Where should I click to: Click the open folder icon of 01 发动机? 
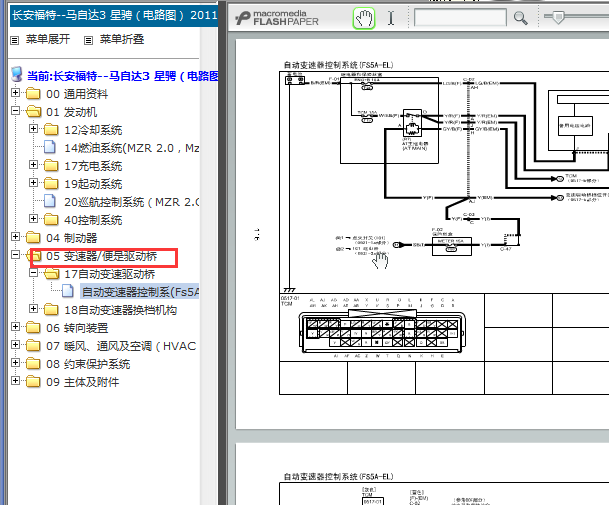click(x=33, y=111)
